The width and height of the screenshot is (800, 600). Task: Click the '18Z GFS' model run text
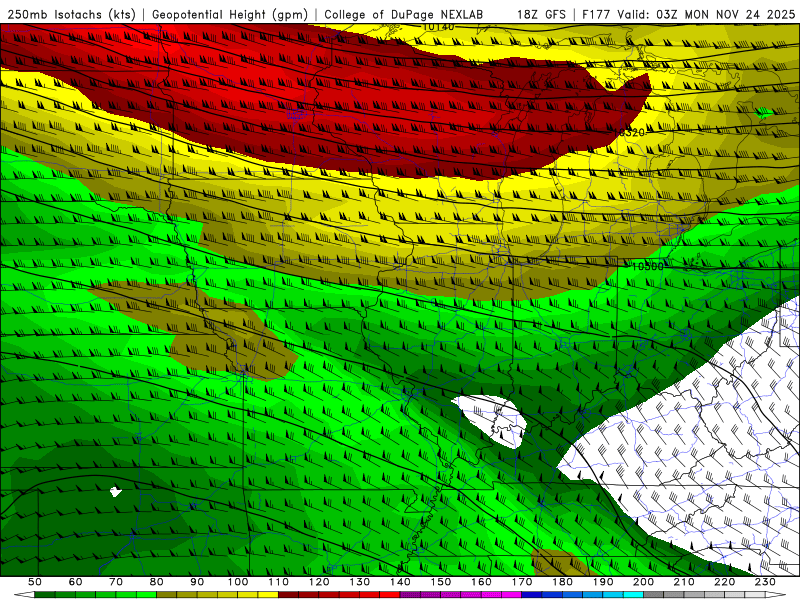click(541, 14)
